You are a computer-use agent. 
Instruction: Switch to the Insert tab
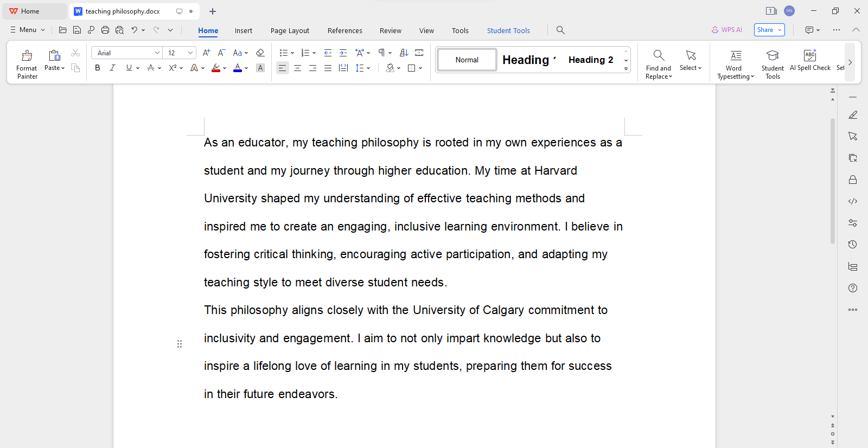[243, 30]
